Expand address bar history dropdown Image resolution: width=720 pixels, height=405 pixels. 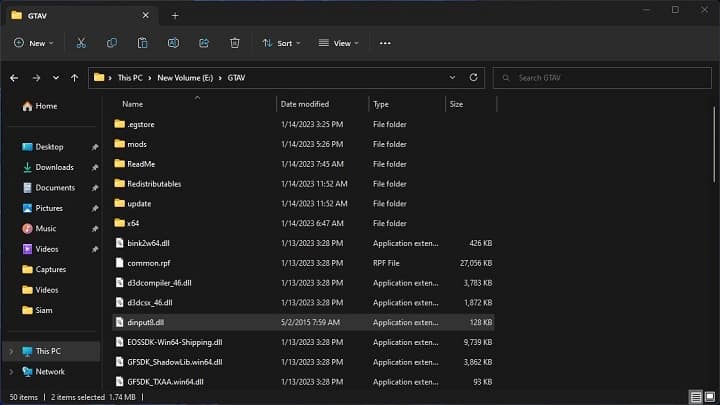452,78
